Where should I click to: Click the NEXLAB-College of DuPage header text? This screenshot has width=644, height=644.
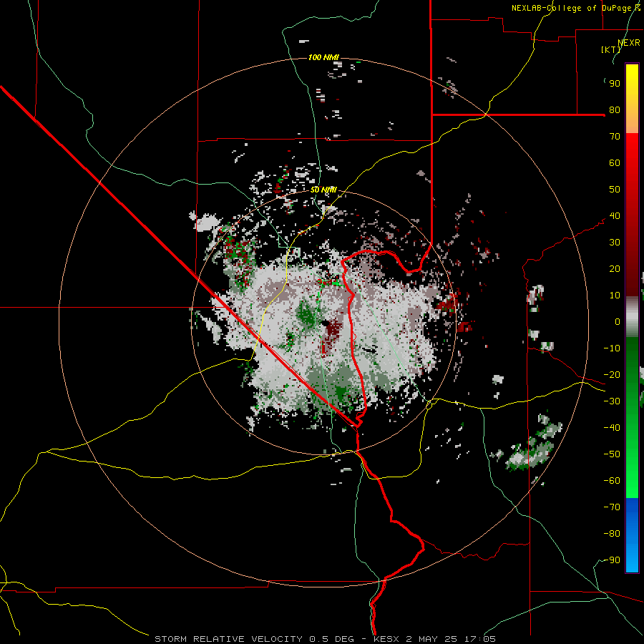(575, 8)
